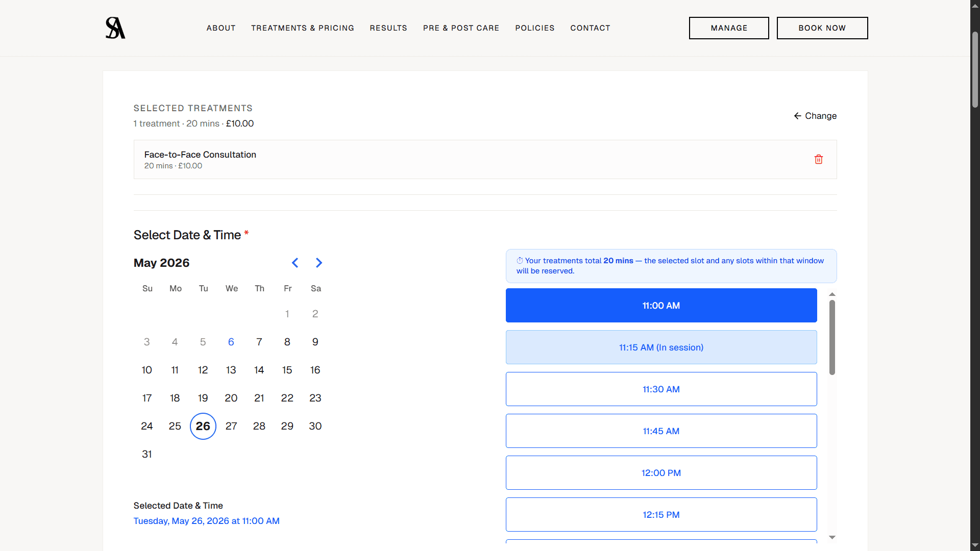Screen dimensions: 980x551
Task: Open Pre & Post Care page
Action: pos(461,28)
